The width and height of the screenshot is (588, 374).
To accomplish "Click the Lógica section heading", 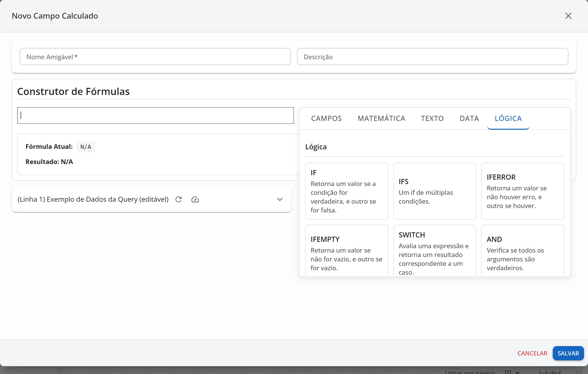I will click(x=316, y=147).
